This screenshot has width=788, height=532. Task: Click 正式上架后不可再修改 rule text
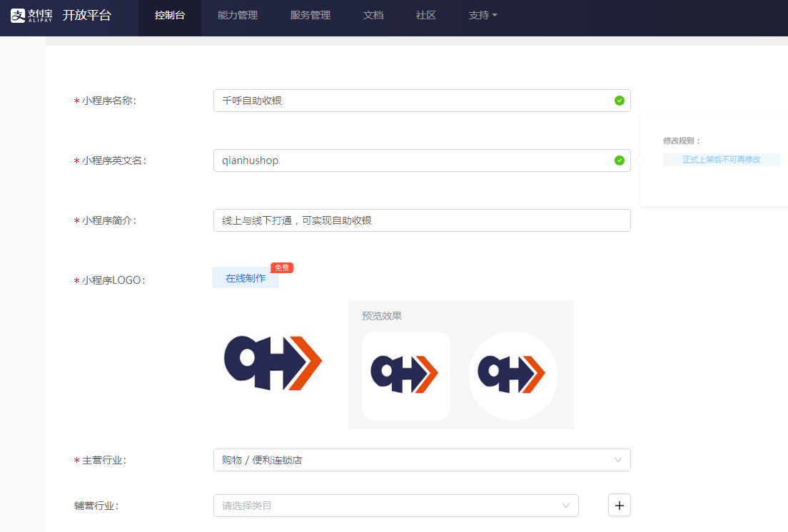click(721, 160)
